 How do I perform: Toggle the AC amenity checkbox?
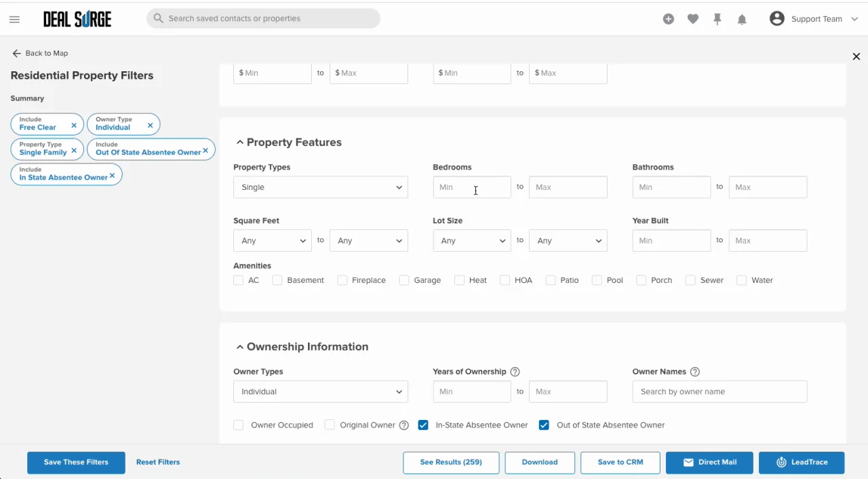point(238,280)
